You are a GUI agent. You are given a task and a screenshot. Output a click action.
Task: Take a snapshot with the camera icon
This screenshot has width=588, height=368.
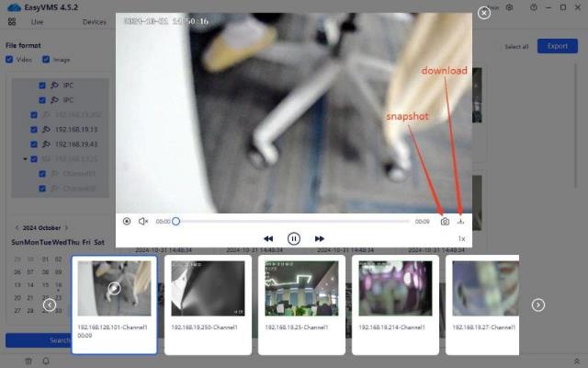click(445, 221)
